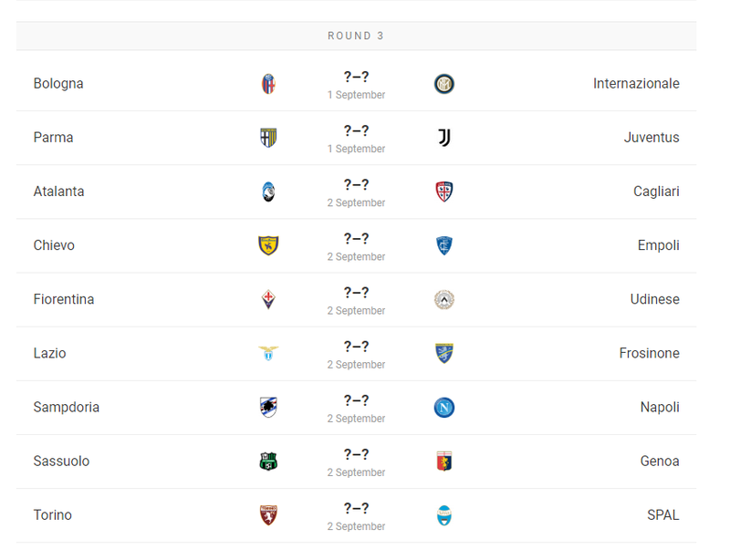Click the Parma shield crest
This screenshot has width=730, height=560.
point(268,138)
